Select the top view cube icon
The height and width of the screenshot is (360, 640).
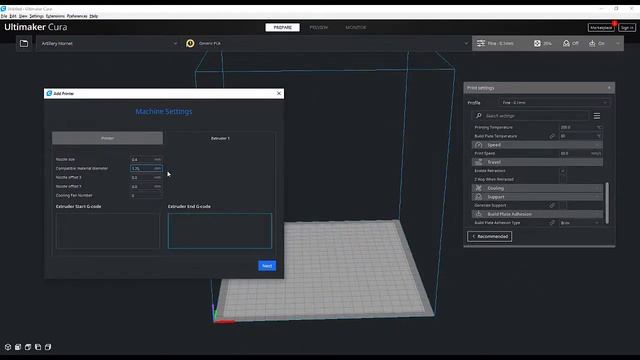pyautogui.click(x=28, y=347)
